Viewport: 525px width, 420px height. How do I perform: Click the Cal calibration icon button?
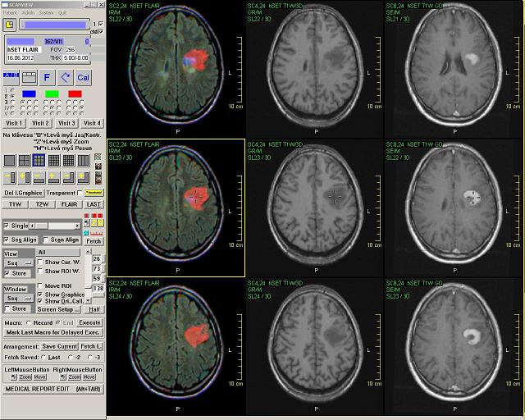pos(83,78)
